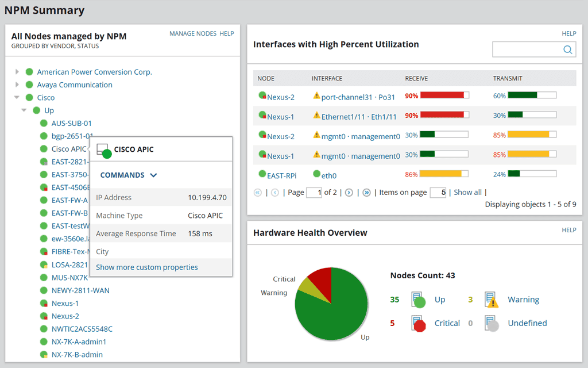Image resolution: width=588 pixels, height=368 pixels.
Task: Click the red Critical nodes icon
Action: (x=419, y=323)
